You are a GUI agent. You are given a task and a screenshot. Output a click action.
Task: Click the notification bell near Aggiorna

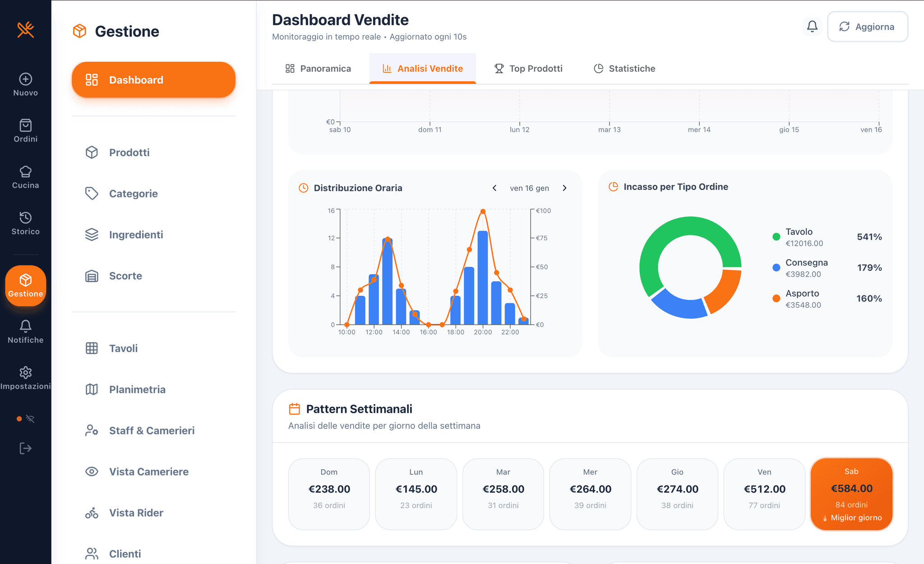pyautogui.click(x=812, y=26)
